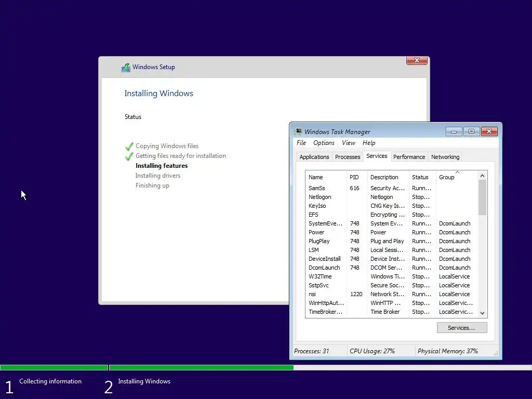Click the Processes: 31 status entry

(312, 351)
